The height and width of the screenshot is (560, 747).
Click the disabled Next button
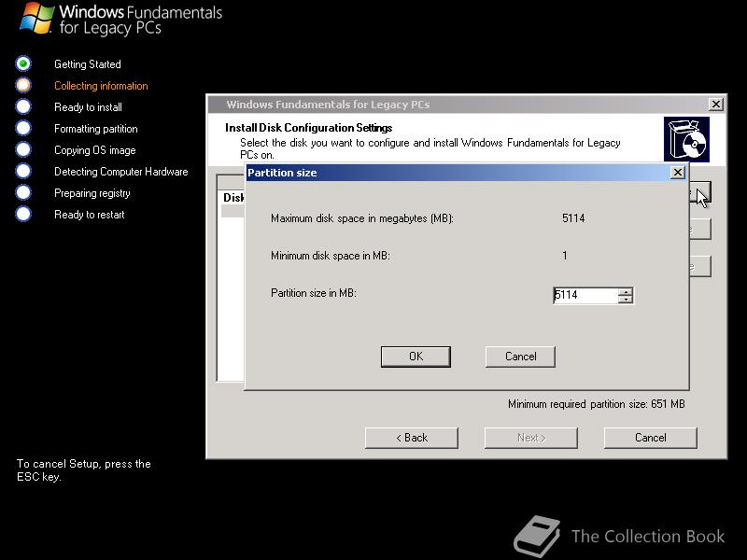click(531, 438)
